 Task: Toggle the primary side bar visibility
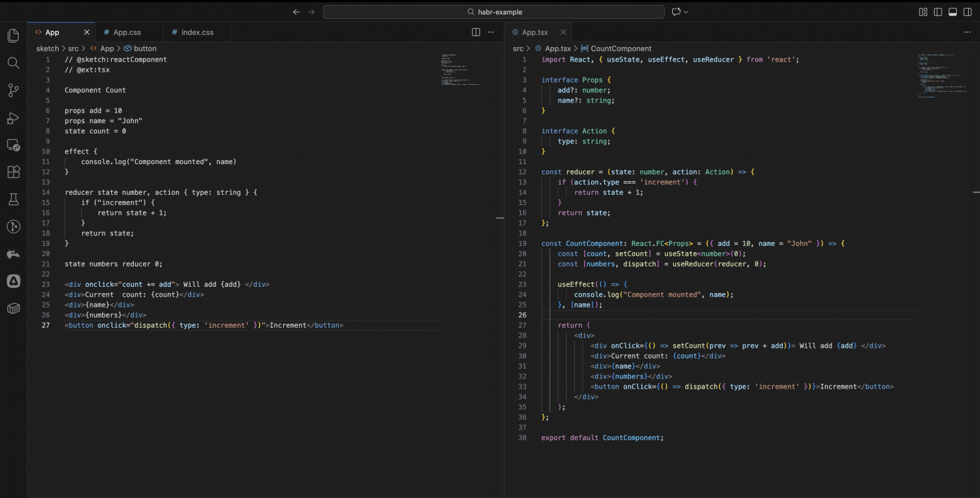938,12
